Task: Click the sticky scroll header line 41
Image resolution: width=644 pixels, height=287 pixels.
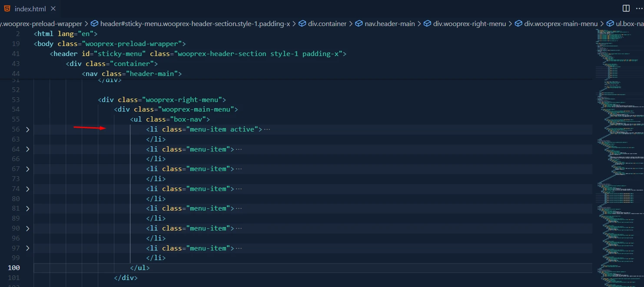Action: coord(198,54)
